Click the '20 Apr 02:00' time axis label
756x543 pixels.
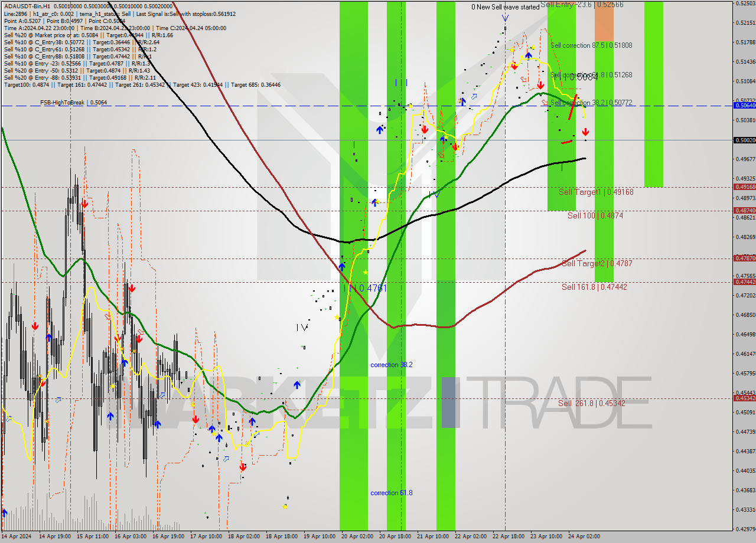[357, 537]
